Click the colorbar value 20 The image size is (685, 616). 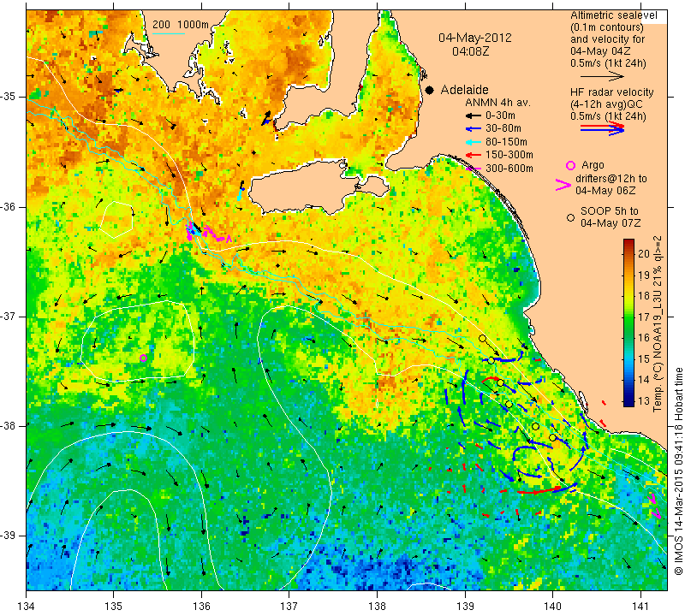pyautogui.click(x=644, y=254)
